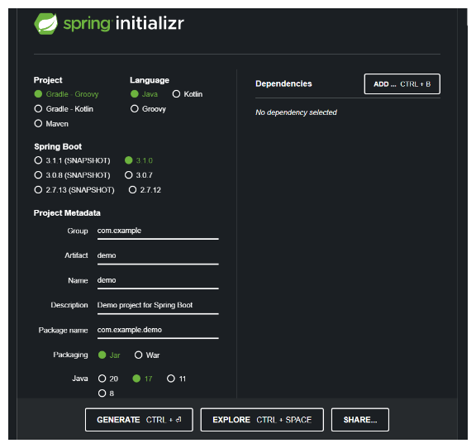Click the Spring leaf logo icon

click(x=45, y=24)
